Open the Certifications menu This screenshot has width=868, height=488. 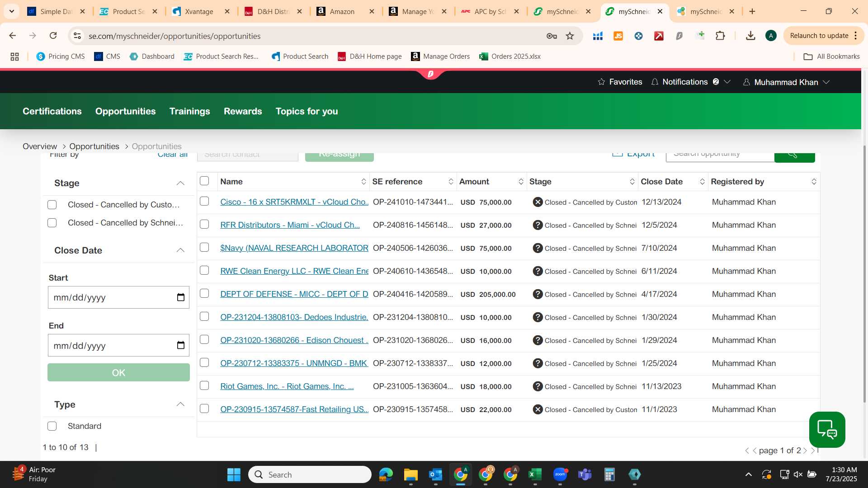coord(52,111)
